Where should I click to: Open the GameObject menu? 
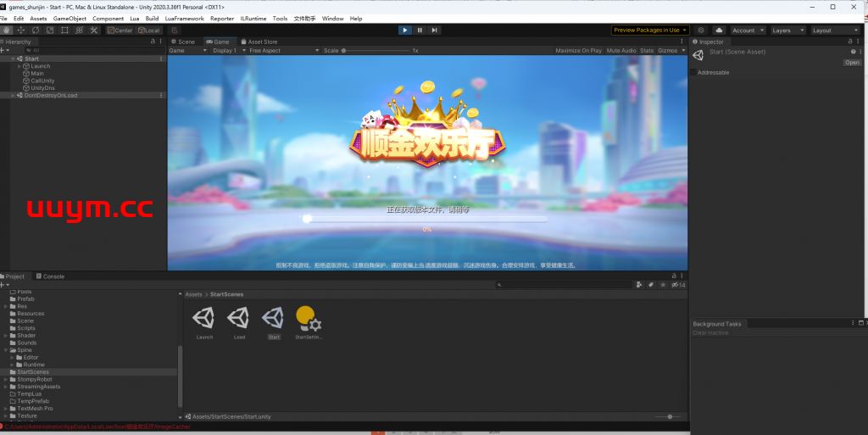[x=70, y=18]
